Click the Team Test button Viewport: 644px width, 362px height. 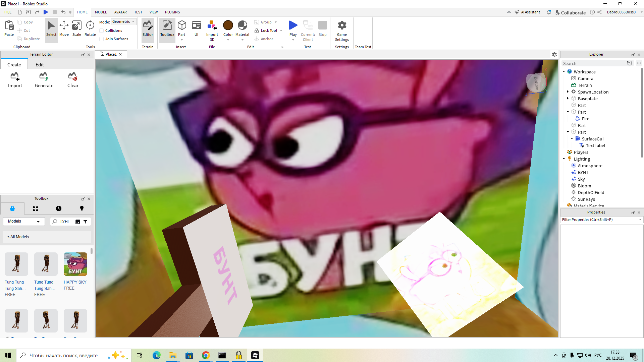363,47
